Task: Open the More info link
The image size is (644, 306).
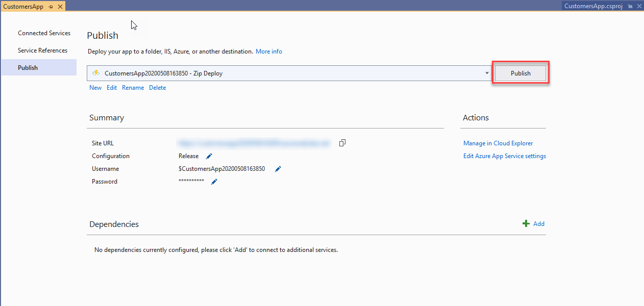Action: coord(269,52)
